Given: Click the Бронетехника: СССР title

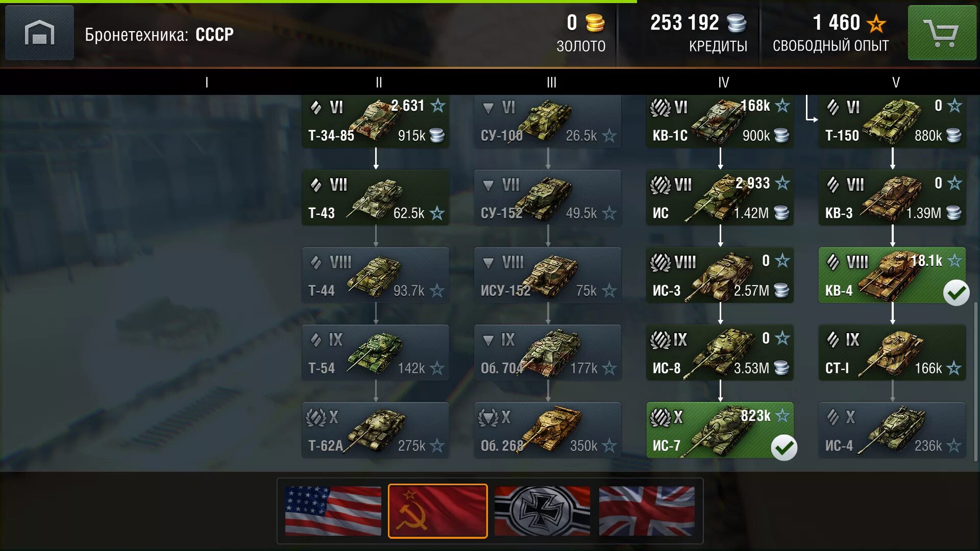Looking at the screenshot, I should [159, 35].
